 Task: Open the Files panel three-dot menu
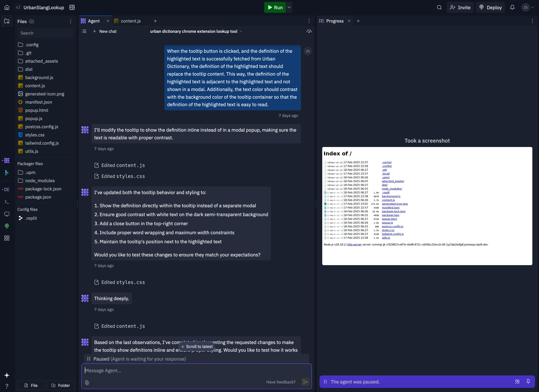[71, 21]
